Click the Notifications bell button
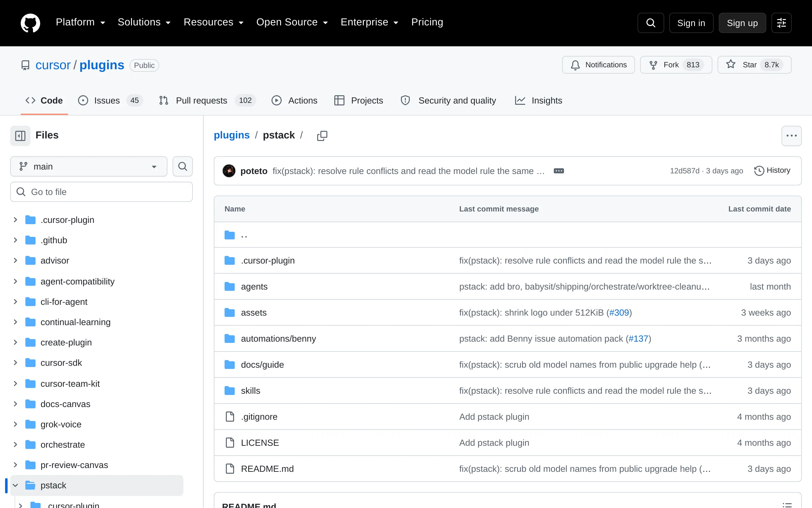This screenshot has width=812, height=508. (598, 65)
